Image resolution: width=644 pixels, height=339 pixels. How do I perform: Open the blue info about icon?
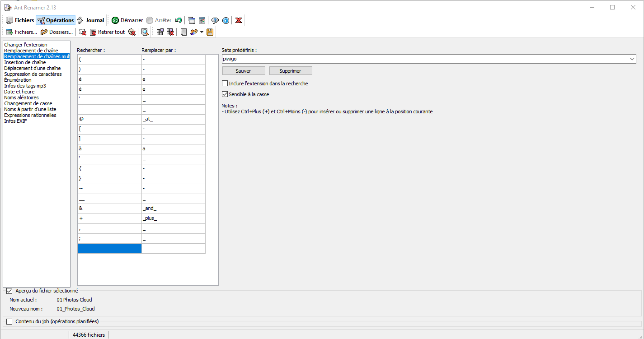point(226,20)
